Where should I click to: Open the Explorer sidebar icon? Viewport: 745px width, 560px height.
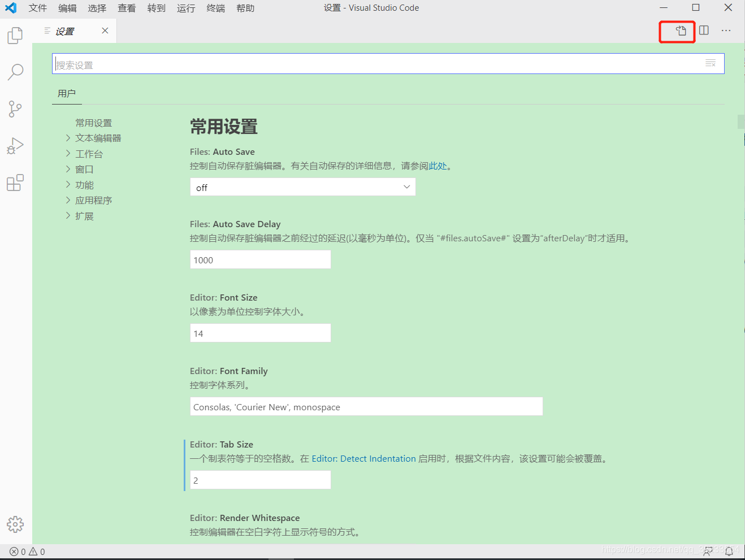(15, 35)
